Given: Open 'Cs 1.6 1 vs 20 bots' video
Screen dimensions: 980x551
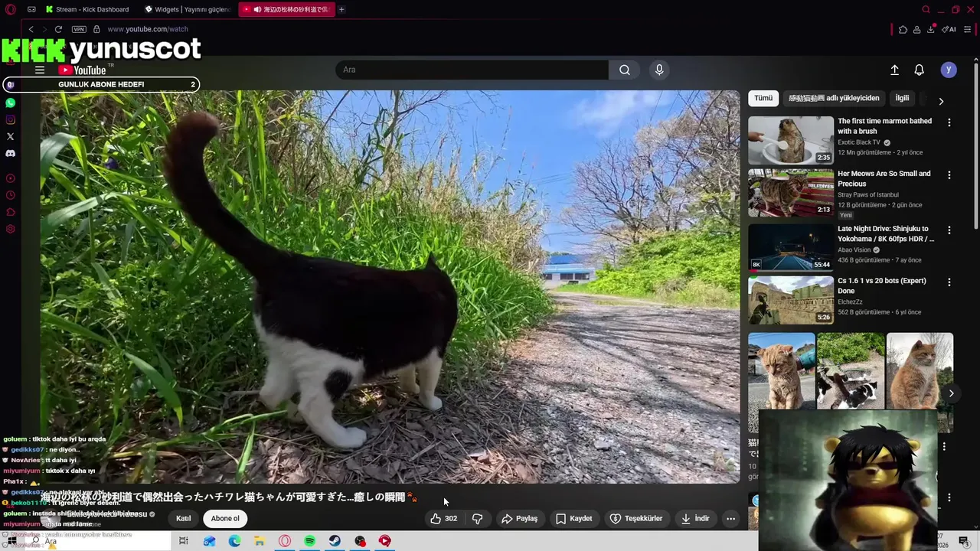Looking at the screenshot, I should point(791,300).
